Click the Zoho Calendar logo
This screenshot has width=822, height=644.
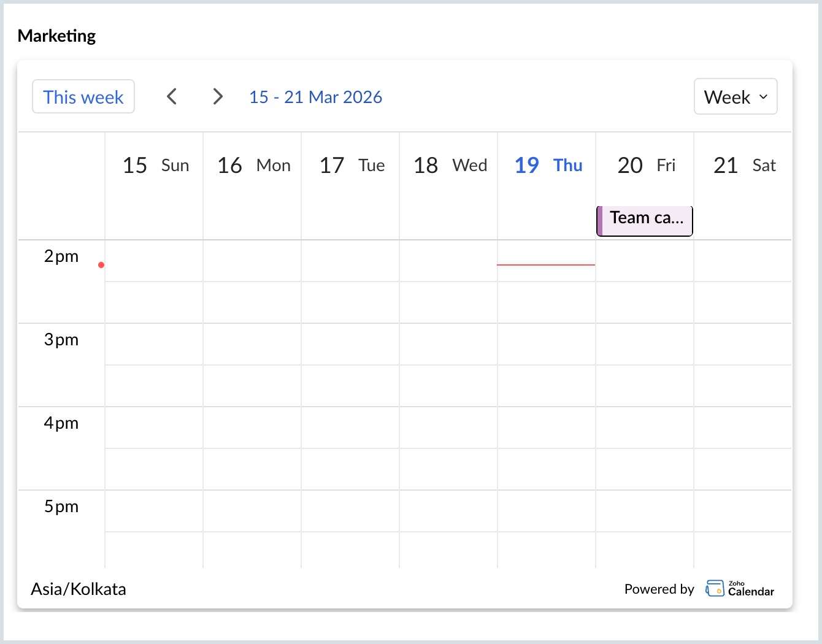tap(740, 589)
